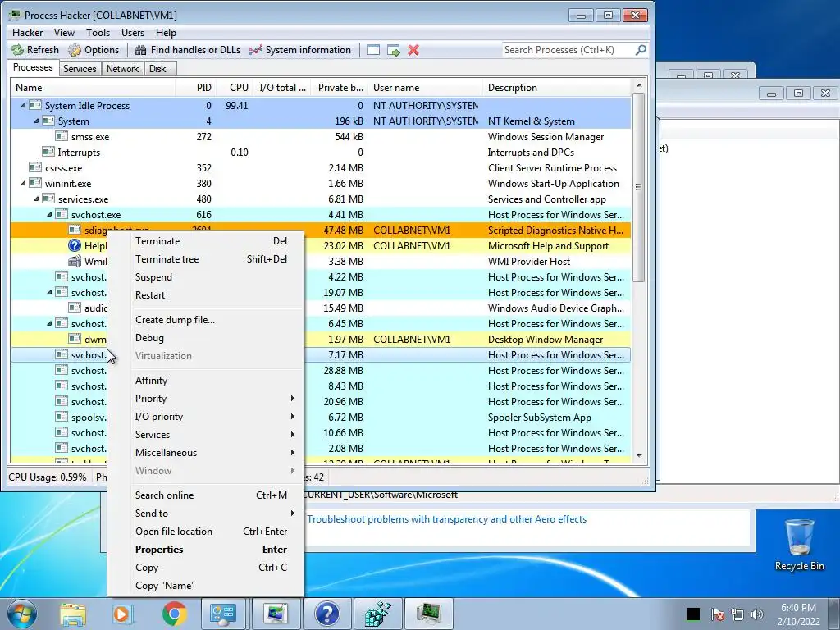The image size is (840, 630).
Task: Click 'Spooler SubSystem App' description text
Action: coord(540,418)
